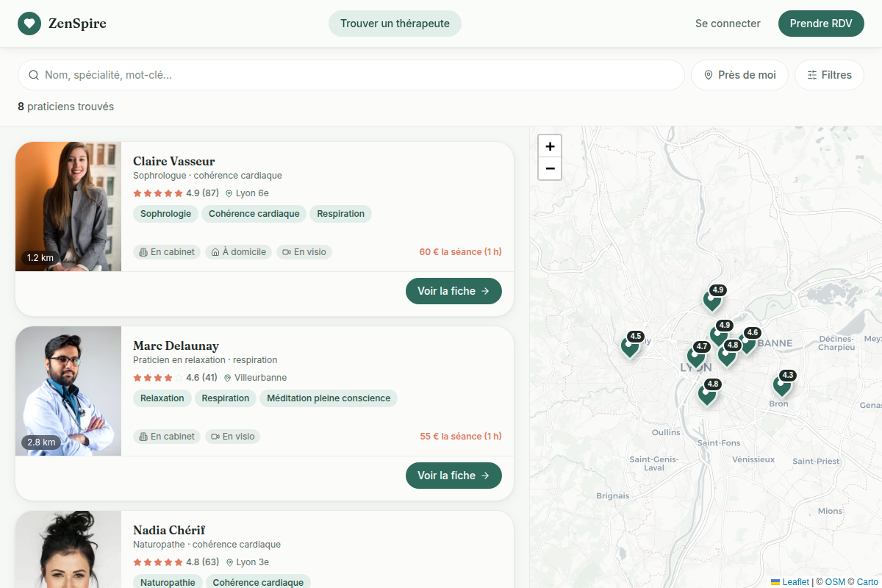Click Villeurbanne location under Marc Delaunay

(255, 378)
